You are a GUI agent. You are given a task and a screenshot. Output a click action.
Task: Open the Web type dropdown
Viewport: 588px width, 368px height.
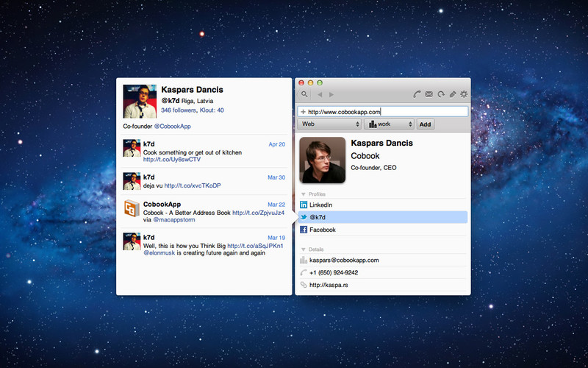[x=329, y=124]
